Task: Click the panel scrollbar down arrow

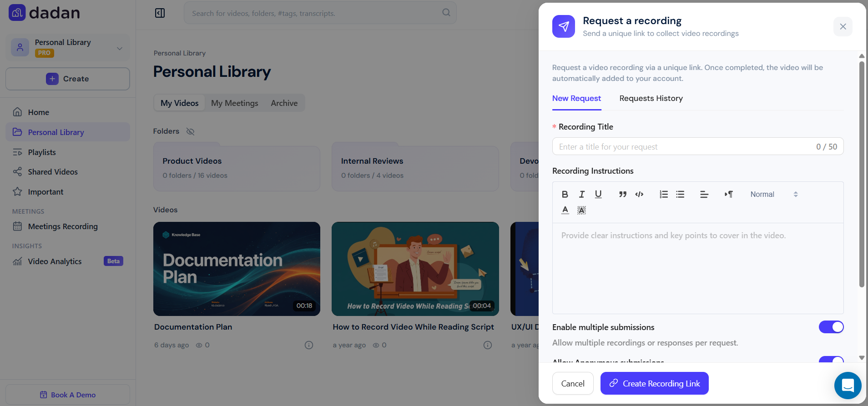Action: coord(862,358)
